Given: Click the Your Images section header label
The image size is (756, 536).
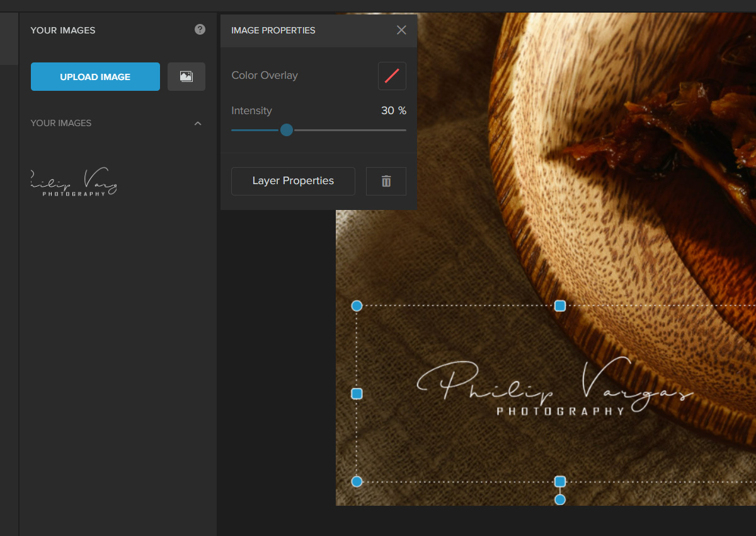Looking at the screenshot, I should [61, 124].
